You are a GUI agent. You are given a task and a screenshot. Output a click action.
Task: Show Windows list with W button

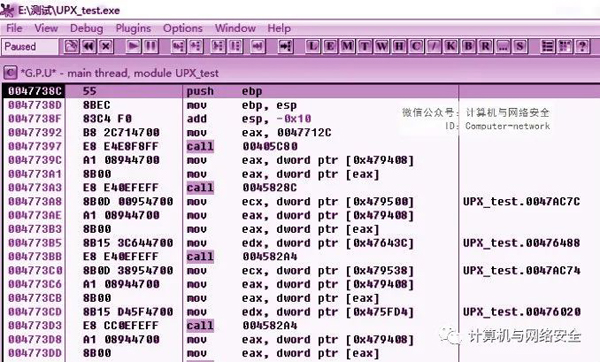(382, 47)
